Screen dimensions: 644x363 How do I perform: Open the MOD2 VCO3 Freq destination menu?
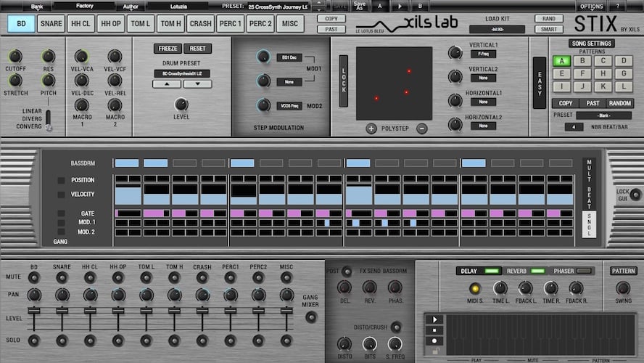[289, 106]
